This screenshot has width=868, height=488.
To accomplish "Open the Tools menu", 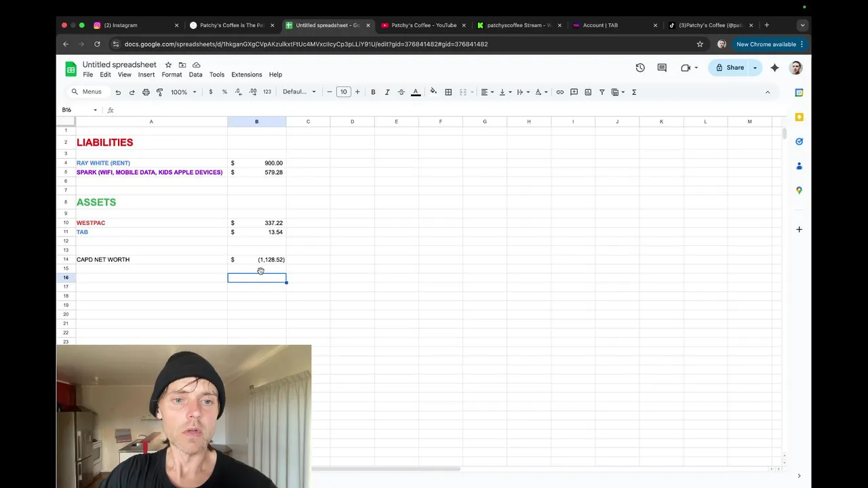I will (x=217, y=75).
